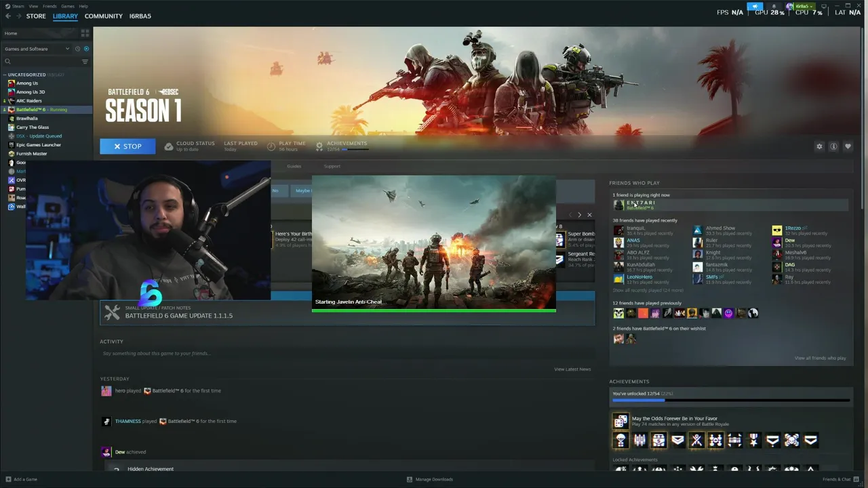Click hero username in activity feed

[x=120, y=390]
